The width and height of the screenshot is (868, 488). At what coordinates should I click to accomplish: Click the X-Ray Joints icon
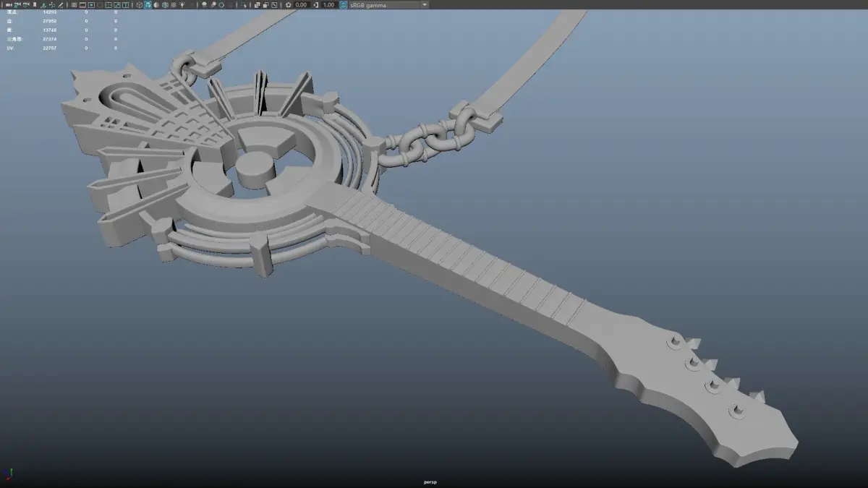(x=274, y=4)
